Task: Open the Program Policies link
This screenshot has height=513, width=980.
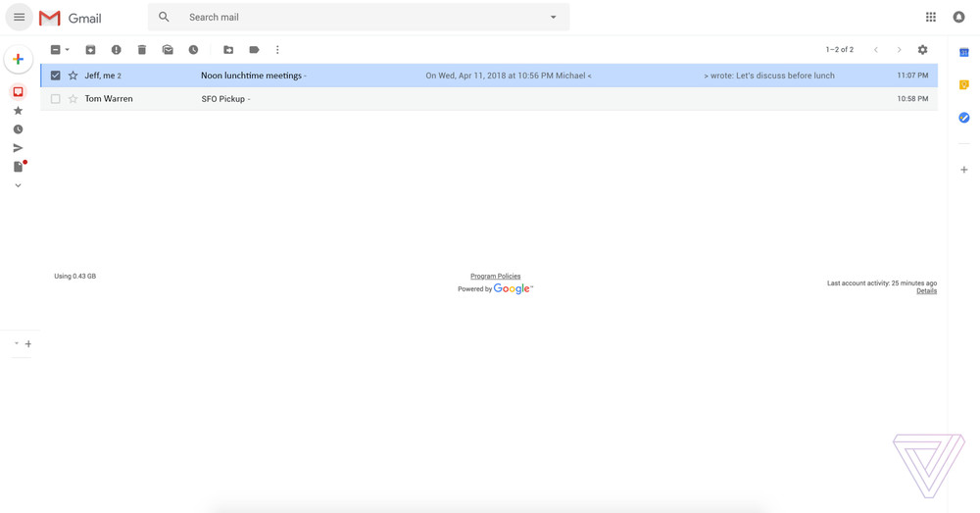Action: click(x=495, y=277)
